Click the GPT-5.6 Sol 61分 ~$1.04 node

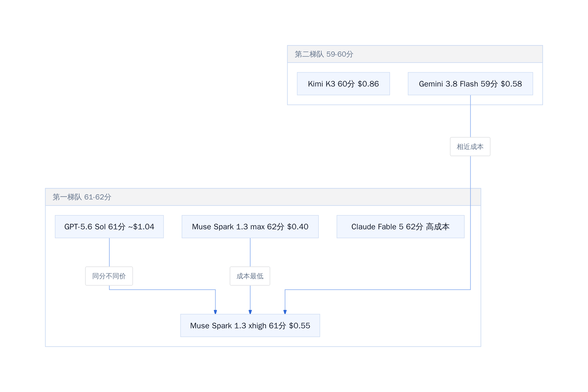tap(109, 227)
